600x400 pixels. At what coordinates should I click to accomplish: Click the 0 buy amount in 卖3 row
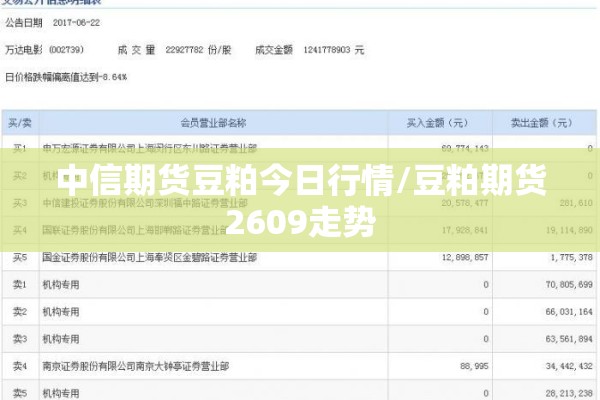point(486,339)
